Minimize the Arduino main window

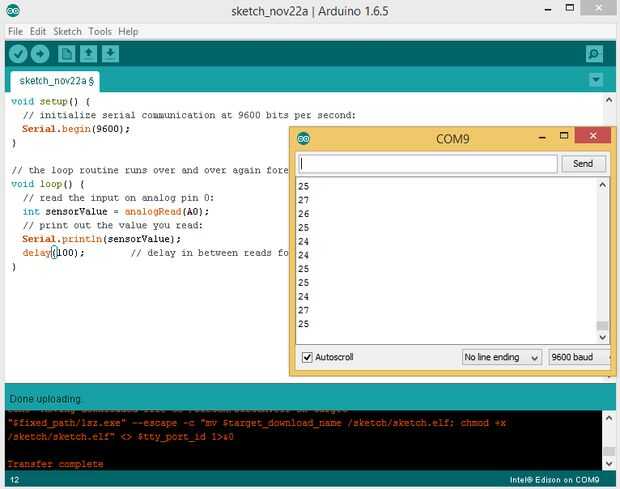coord(548,9)
